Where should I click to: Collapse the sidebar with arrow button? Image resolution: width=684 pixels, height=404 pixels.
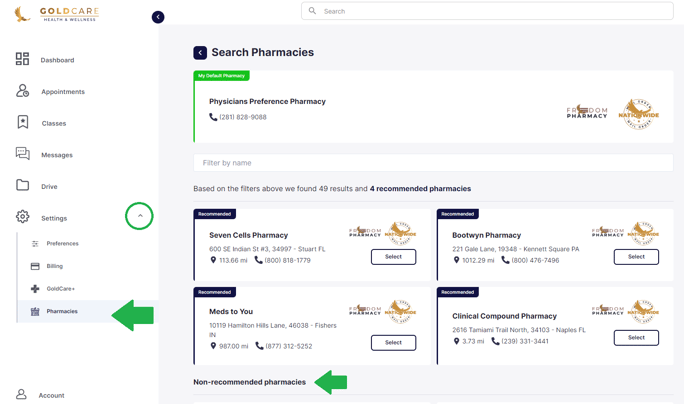click(158, 17)
